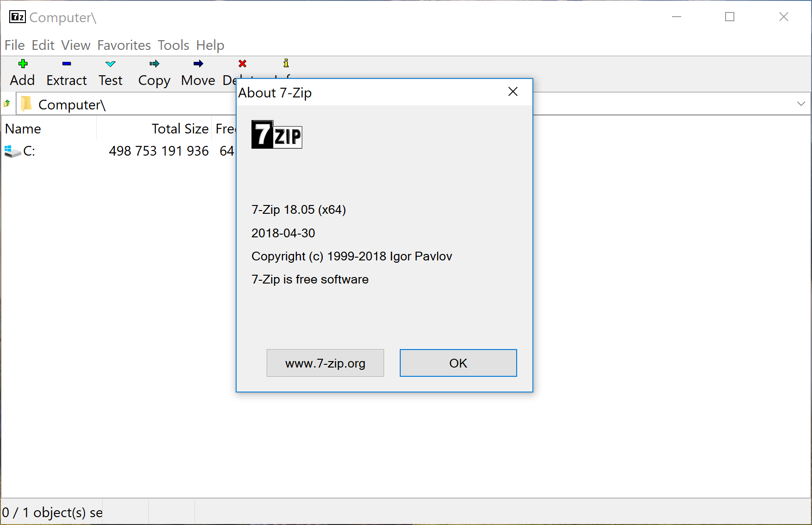This screenshot has height=525, width=812.
Task: Click the red X Delete toolbar icon
Action: tap(242, 63)
